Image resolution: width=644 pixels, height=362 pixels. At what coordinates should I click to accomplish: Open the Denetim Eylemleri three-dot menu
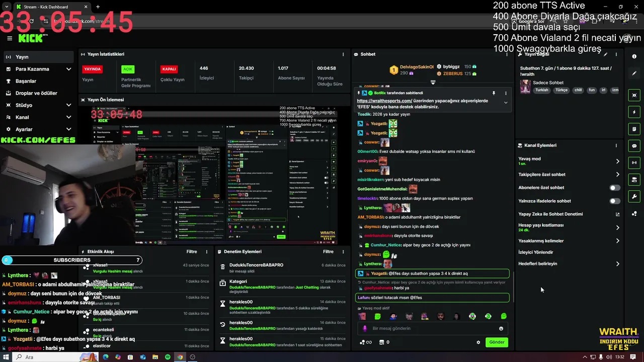(343, 252)
